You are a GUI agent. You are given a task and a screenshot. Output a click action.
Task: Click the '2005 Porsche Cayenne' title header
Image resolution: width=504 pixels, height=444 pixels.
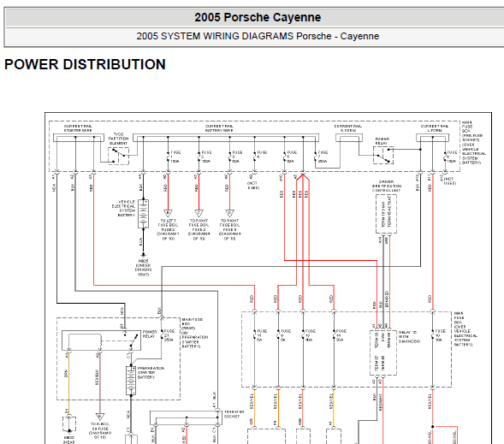[x=258, y=17]
